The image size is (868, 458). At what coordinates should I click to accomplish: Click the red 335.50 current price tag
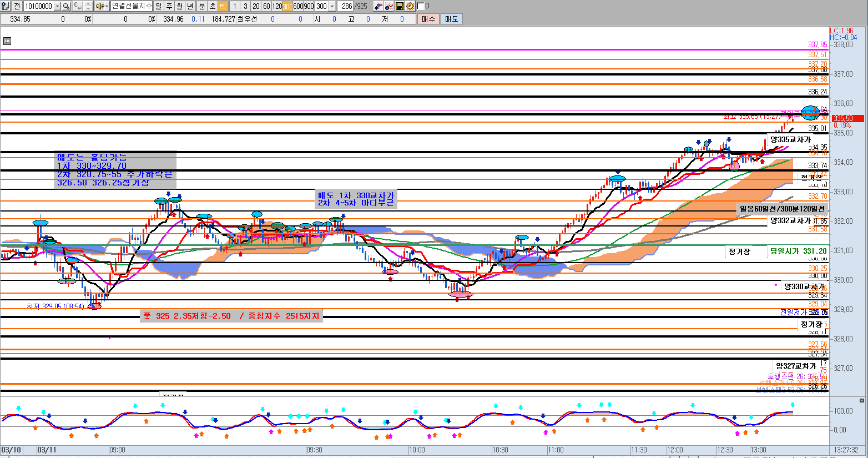(847, 118)
